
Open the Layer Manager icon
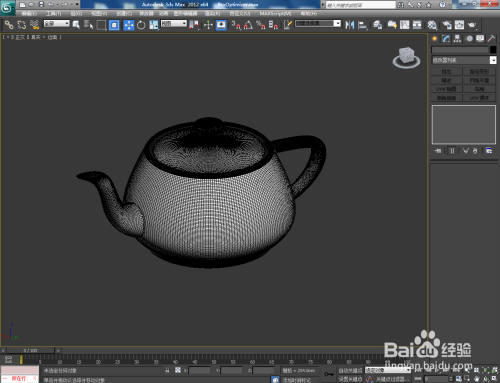(x=378, y=25)
